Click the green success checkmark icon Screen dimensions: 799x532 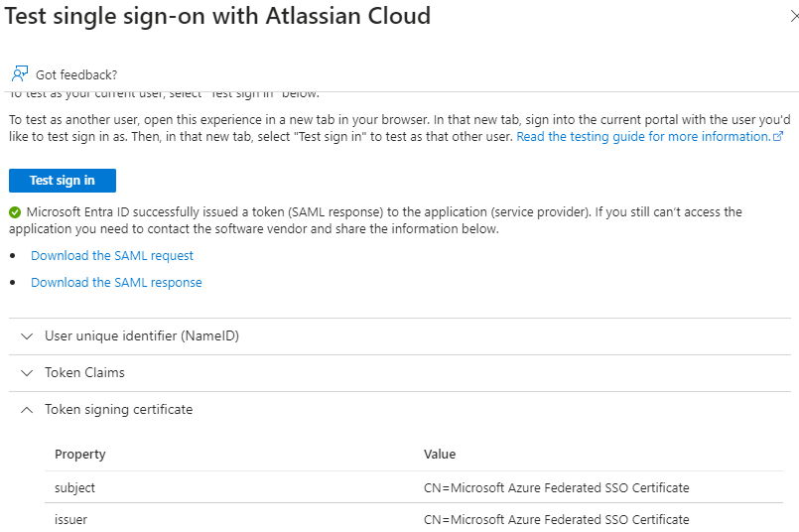tap(15, 212)
